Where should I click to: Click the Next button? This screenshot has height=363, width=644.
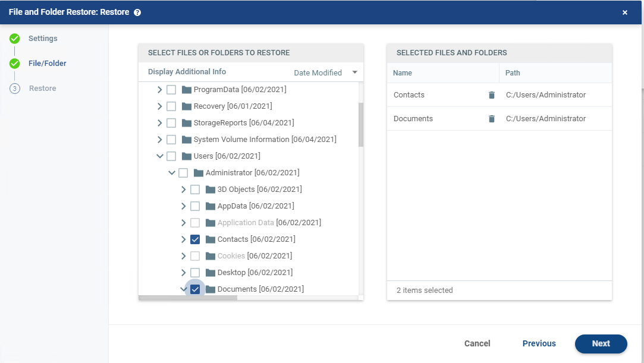(601, 343)
